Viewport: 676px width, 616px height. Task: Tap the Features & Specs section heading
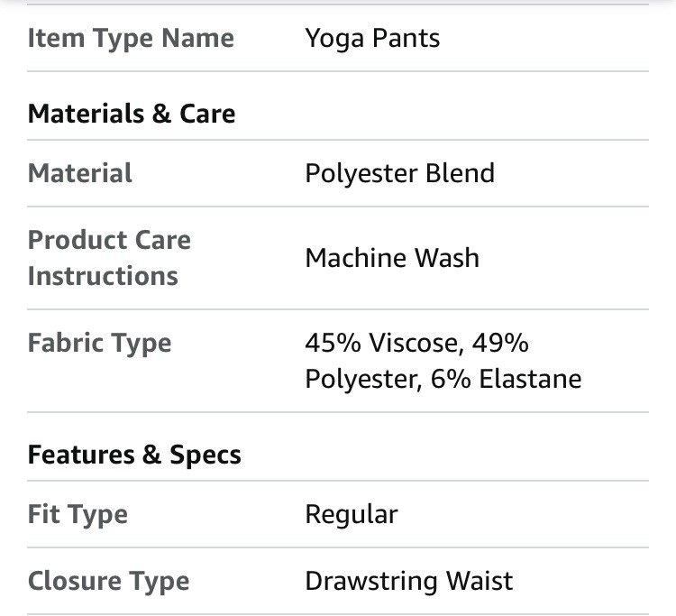coord(134,455)
